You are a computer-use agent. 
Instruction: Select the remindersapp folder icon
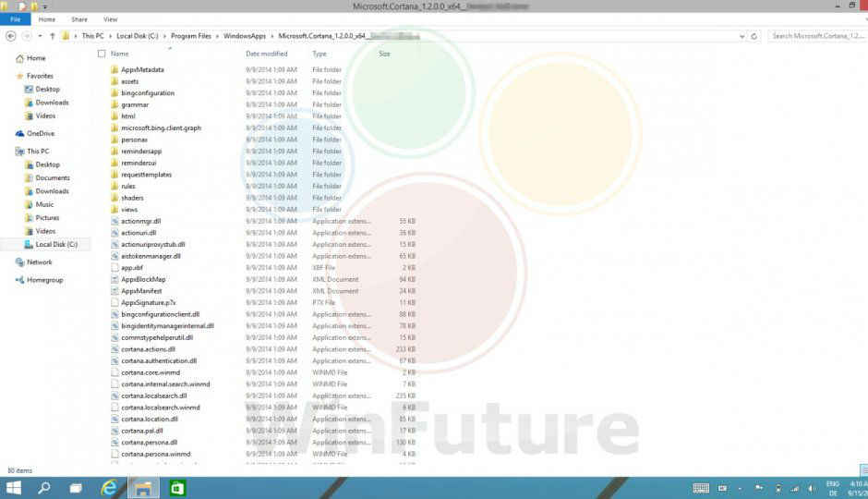point(115,152)
